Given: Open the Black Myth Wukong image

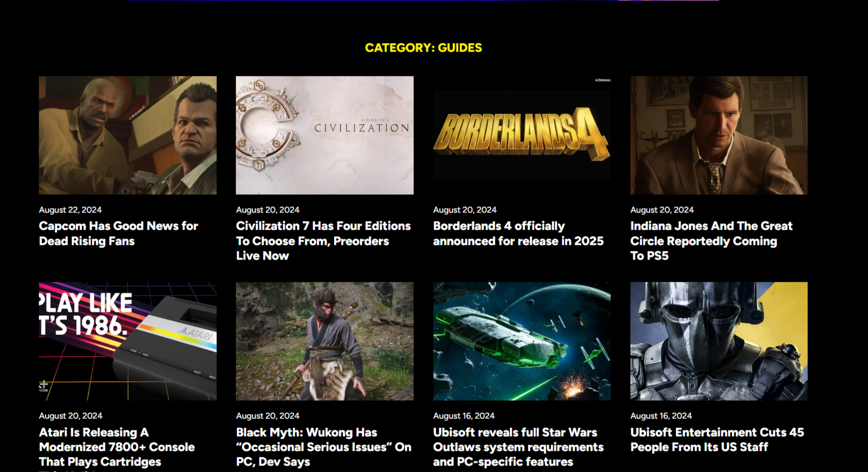Looking at the screenshot, I should tap(325, 341).
